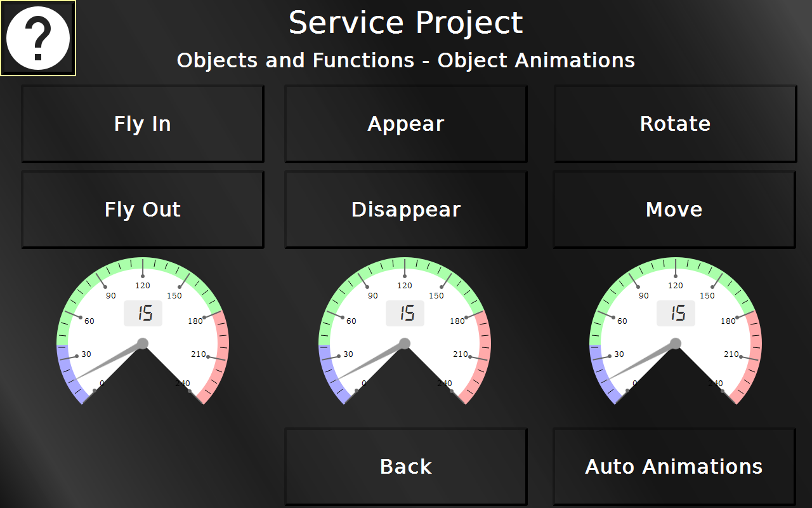Trigger the Fly In animation
This screenshot has height=508, width=812.
pyautogui.click(x=143, y=124)
